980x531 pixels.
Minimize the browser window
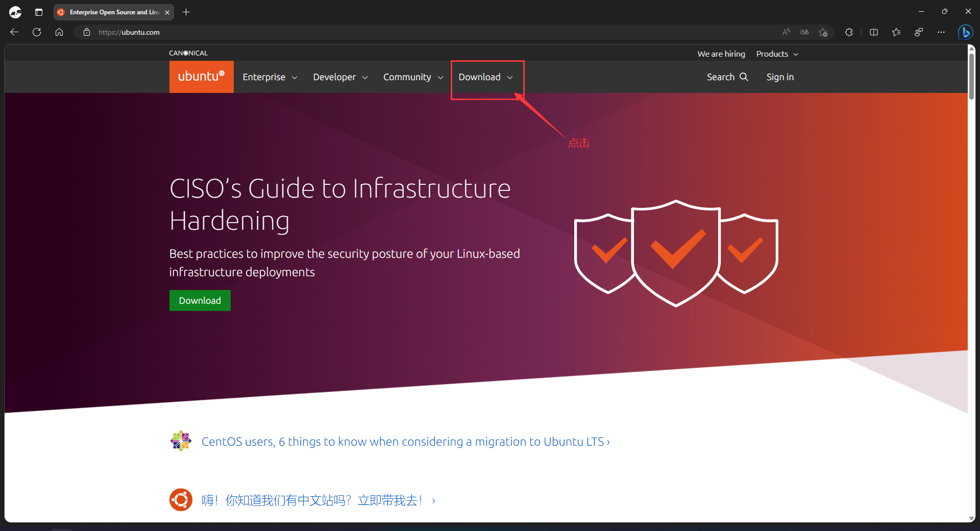tap(921, 11)
